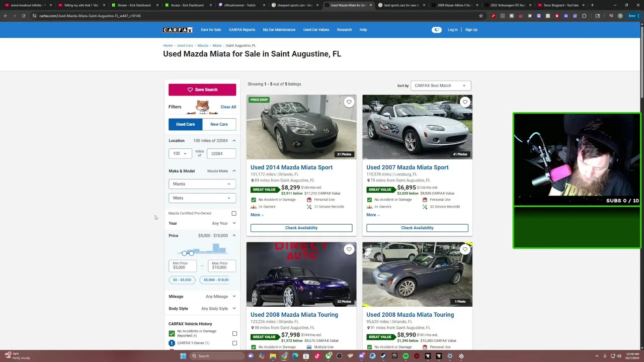
Task: Click the CARFAX logo
Action: point(178,30)
